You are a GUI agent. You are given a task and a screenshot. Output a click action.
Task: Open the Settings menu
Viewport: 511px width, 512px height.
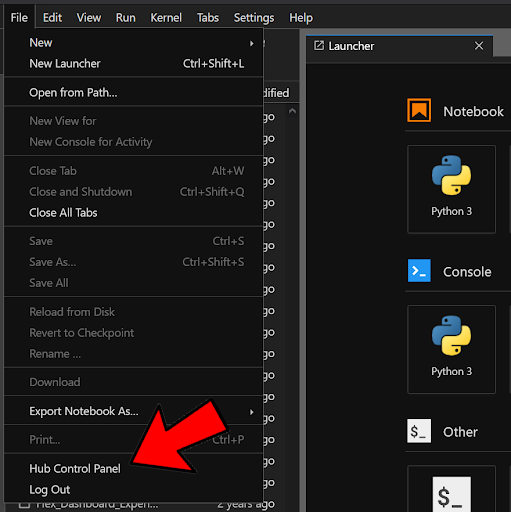(254, 17)
